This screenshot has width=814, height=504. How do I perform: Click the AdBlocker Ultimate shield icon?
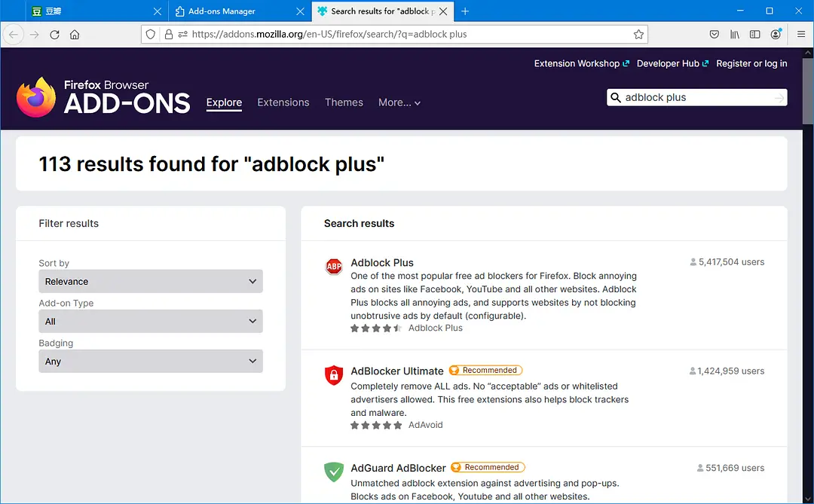click(x=334, y=374)
